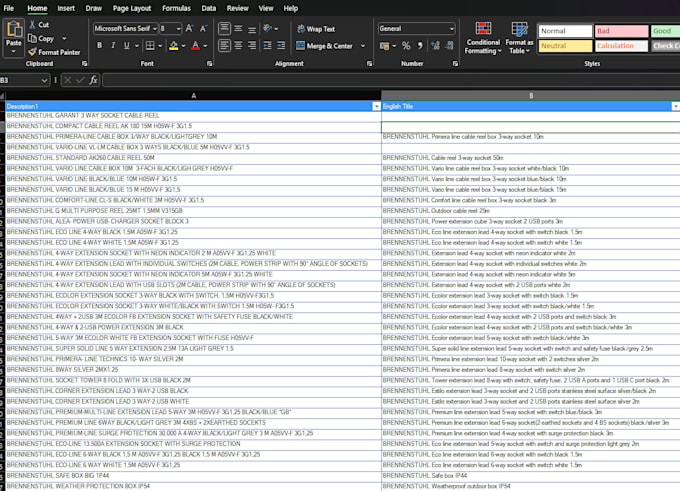Bottom align cell contents
The height and width of the screenshot is (491, 680).
click(x=252, y=29)
